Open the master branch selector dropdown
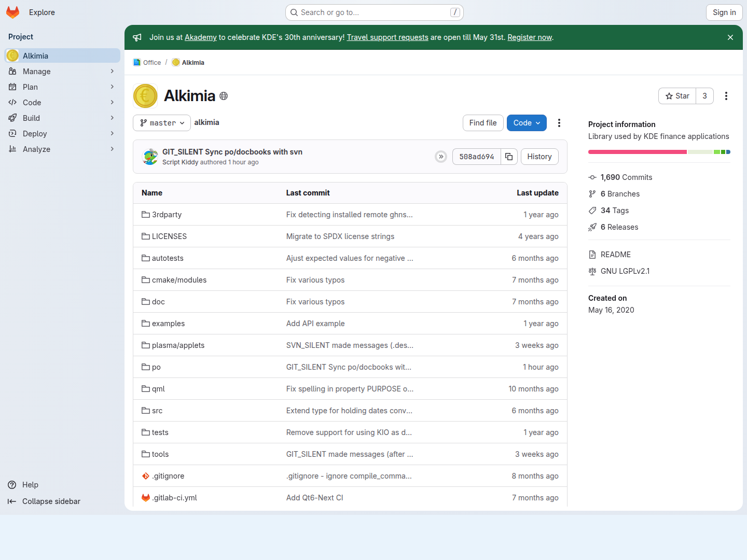The width and height of the screenshot is (747, 560). tap(162, 123)
